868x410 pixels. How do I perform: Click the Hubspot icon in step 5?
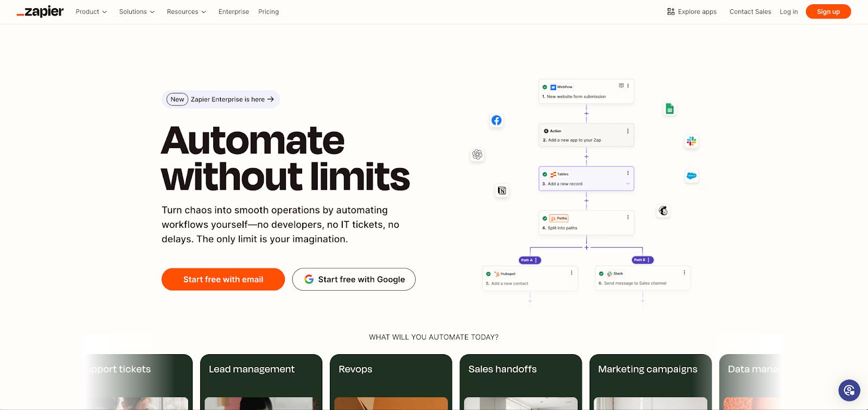point(496,274)
